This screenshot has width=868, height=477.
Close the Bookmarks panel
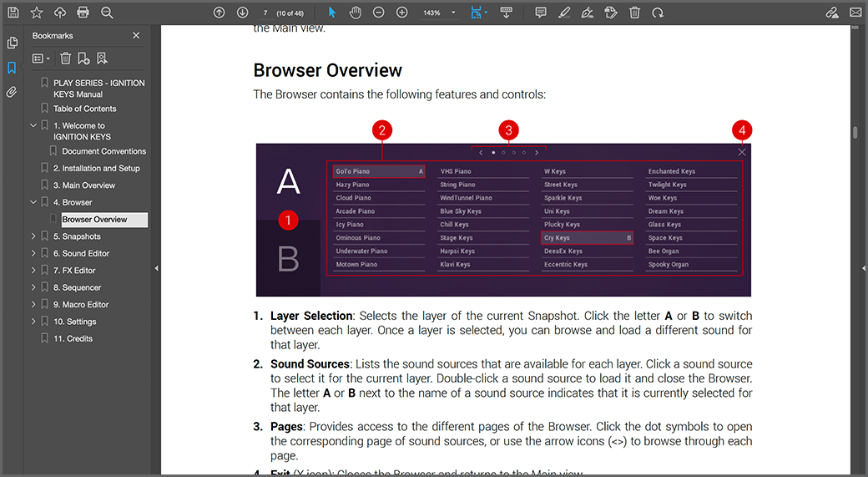[x=136, y=35]
